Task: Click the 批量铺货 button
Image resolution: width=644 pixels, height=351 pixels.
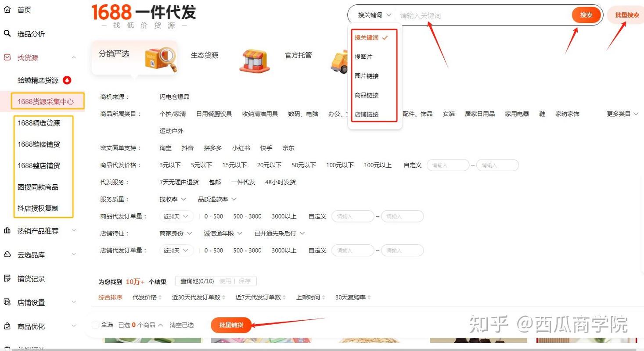Action: coord(231,325)
